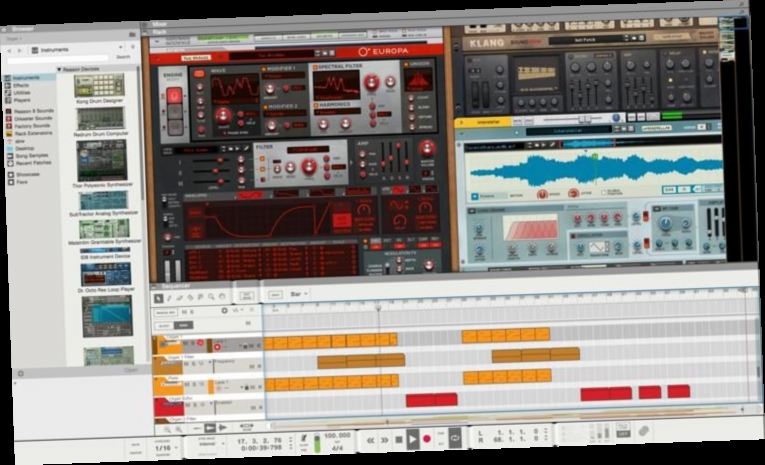Toggle the metronome Click button
Screen dimensions: 765x465
pos(304,440)
